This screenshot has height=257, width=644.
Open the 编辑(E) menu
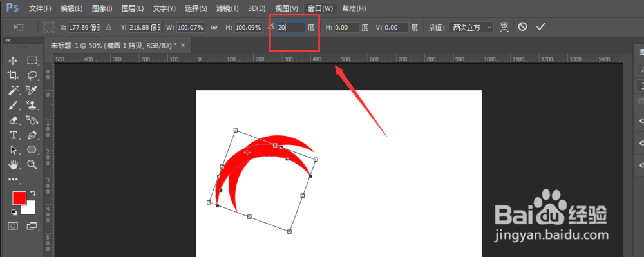(71, 8)
